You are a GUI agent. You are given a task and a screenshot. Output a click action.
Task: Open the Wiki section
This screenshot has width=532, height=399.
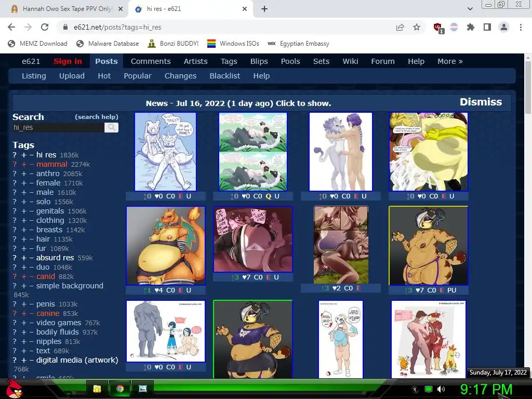tap(350, 61)
